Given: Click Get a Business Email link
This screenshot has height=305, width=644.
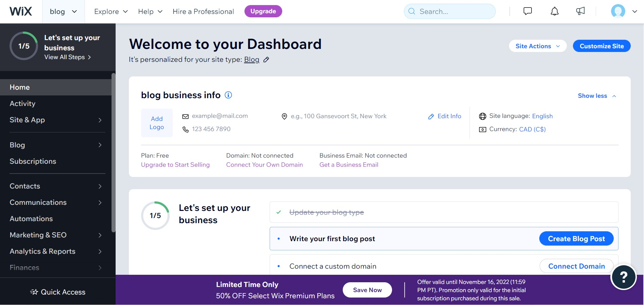Looking at the screenshot, I should pos(349,165).
